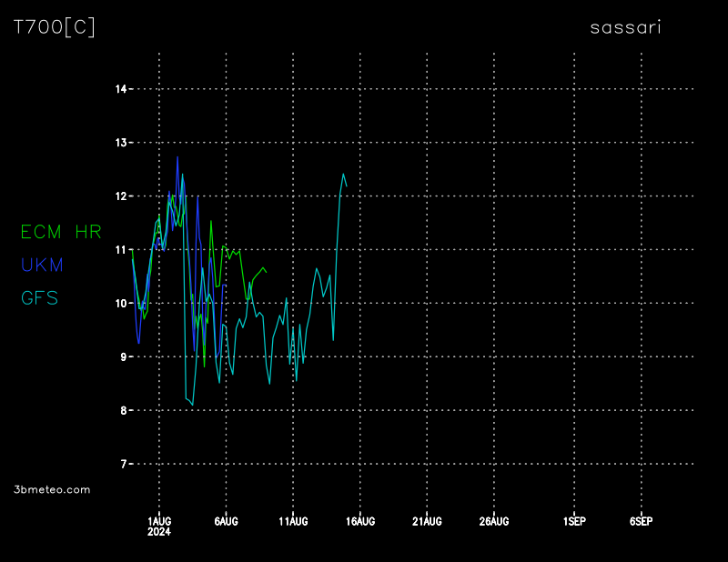
Task: Click the 11AUG date axis label
Action: point(293,521)
